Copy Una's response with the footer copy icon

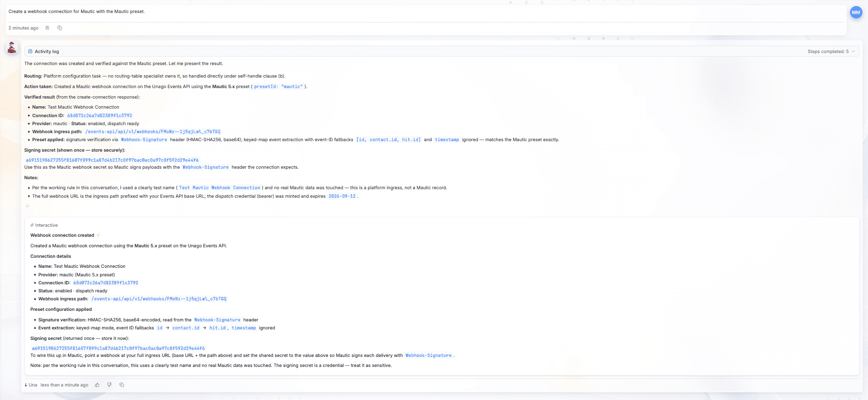(x=121, y=385)
